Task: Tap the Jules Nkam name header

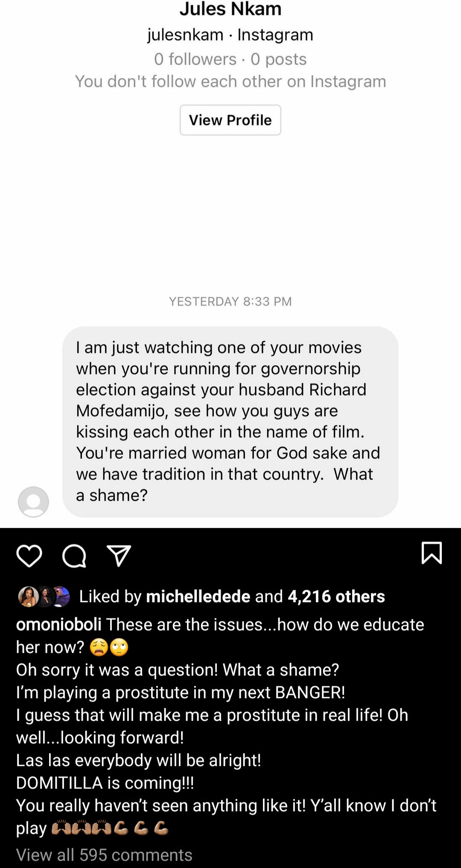Action: (x=230, y=9)
